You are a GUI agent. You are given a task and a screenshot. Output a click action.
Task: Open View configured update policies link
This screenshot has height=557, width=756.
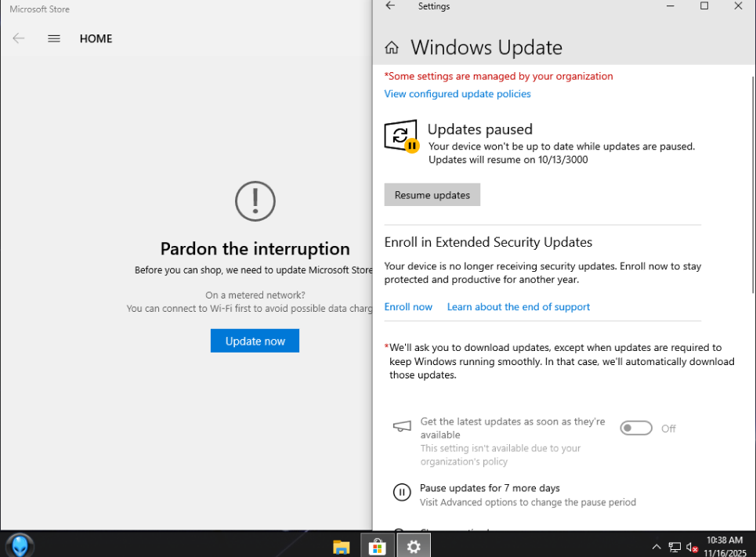457,93
